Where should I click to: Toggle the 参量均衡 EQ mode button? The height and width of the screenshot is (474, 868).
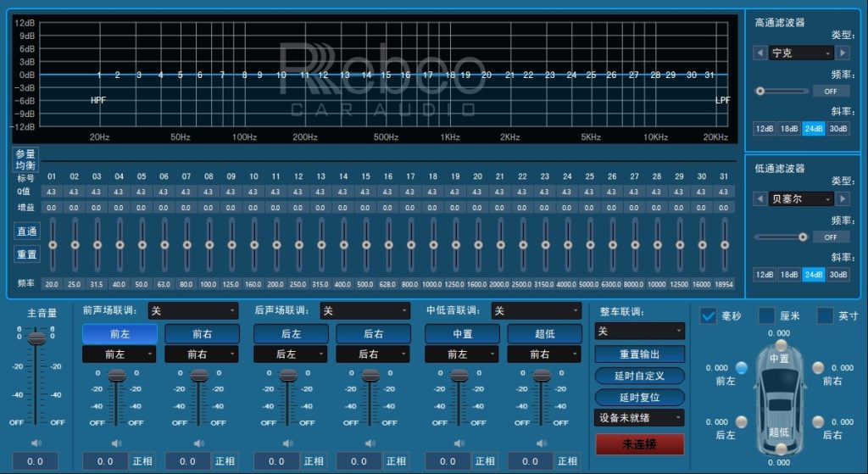(x=25, y=159)
